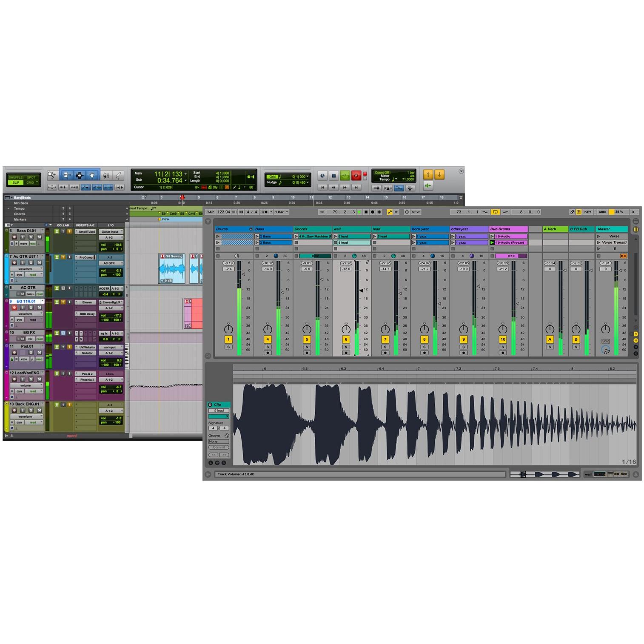Open the Guitar Input selector on Bass DI.01
644x644 pixels.
click(111, 232)
